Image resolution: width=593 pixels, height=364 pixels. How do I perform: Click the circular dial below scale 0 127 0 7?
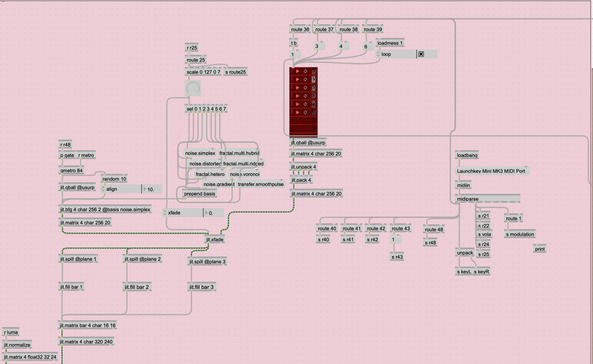coord(193,88)
